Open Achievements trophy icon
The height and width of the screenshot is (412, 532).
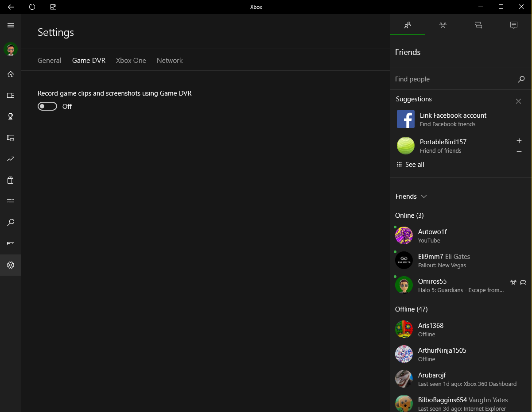[11, 116]
